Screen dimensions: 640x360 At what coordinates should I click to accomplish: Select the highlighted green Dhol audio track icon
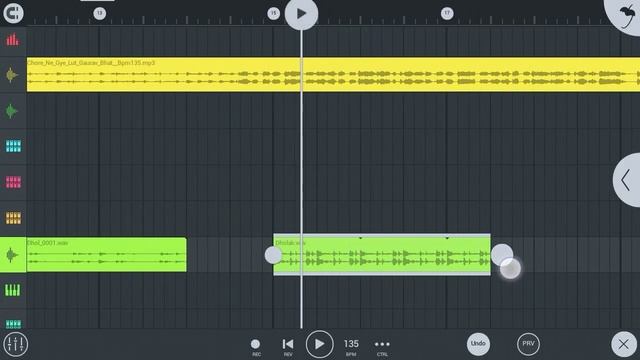13,255
